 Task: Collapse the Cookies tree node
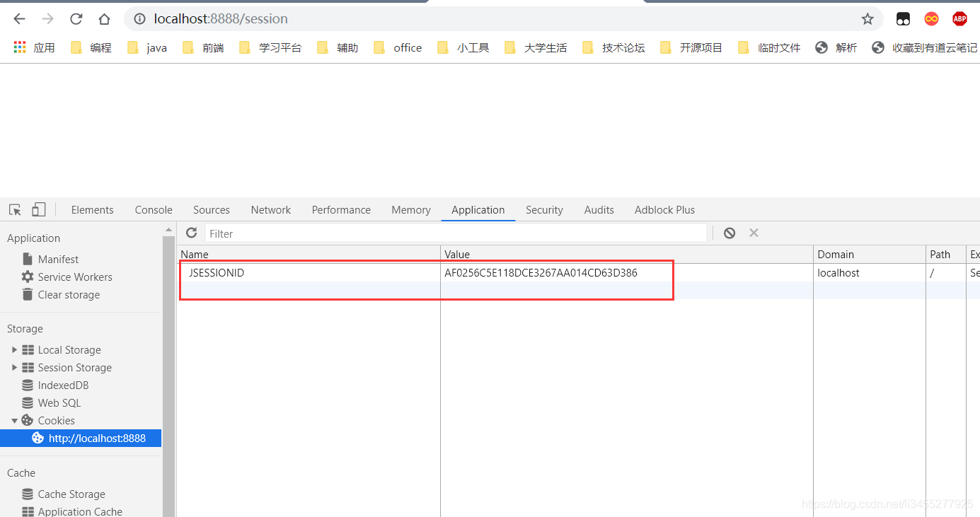tap(14, 421)
